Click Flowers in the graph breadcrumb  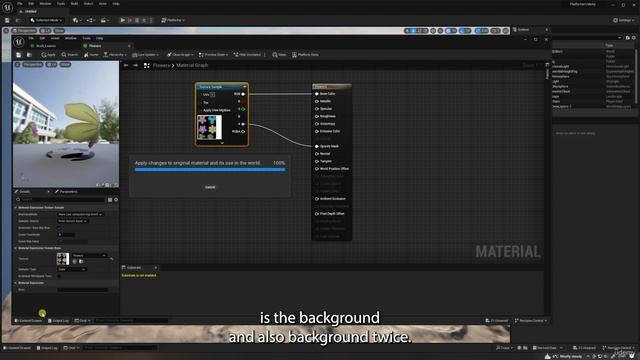coord(161,65)
